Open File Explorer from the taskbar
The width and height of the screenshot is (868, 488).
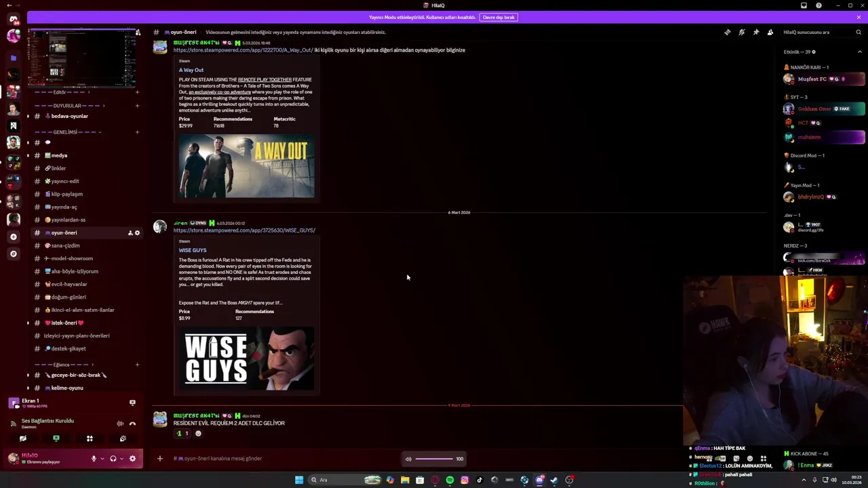(405, 480)
